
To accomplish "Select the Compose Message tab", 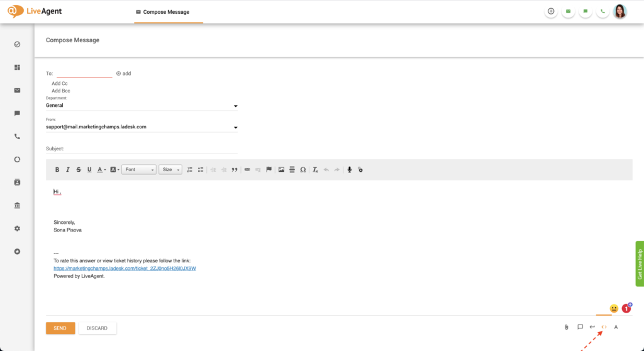I will pyautogui.click(x=167, y=12).
